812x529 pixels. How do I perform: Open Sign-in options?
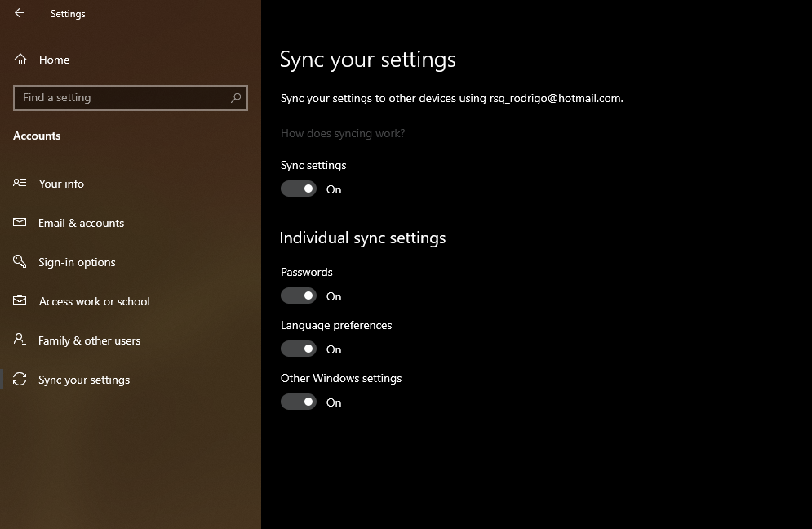click(131, 262)
